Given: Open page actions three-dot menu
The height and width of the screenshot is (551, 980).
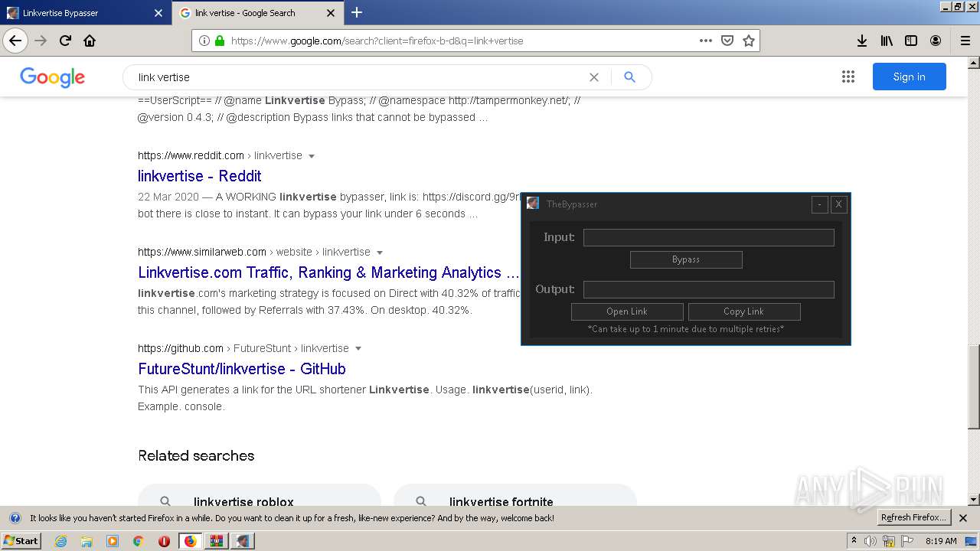Looking at the screenshot, I should (x=706, y=41).
